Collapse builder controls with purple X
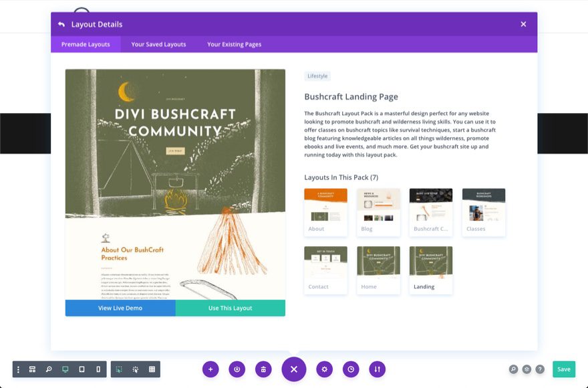This screenshot has height=388, width=588. pos(293,369)
